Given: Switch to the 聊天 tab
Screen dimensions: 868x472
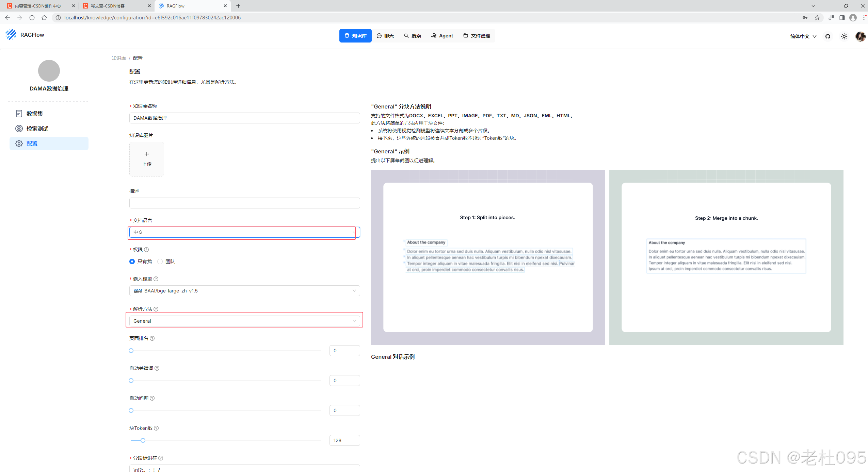Looking at the screenshot, I should [385, 36].
